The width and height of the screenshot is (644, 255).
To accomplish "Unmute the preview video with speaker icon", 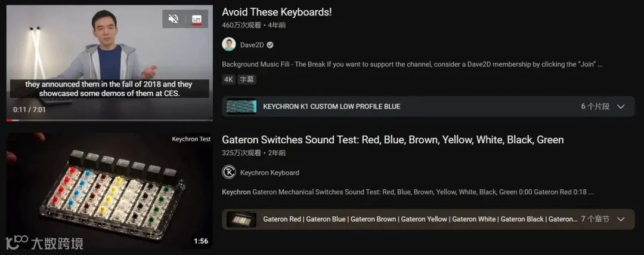I will click(x=174, y=19).
